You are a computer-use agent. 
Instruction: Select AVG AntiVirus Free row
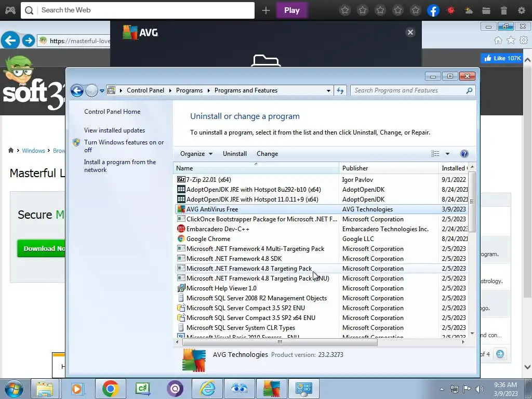(x=322, y=209)
